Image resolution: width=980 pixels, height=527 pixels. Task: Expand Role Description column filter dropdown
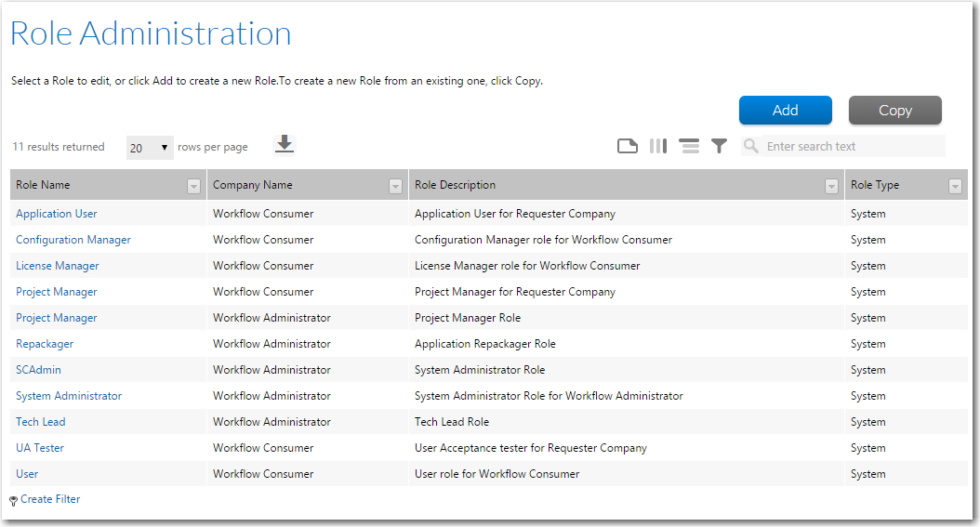831,186
